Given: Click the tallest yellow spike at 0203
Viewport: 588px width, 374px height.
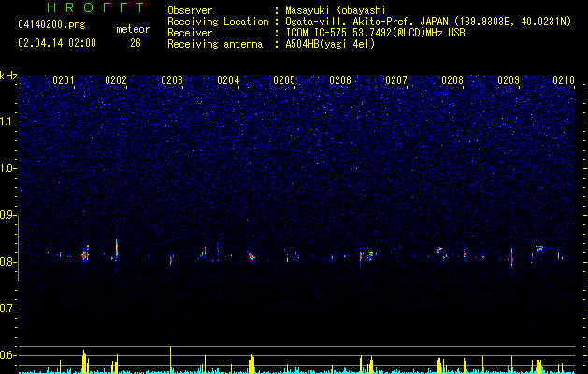Looking at the screenshot, I should (x=171, y=359).
